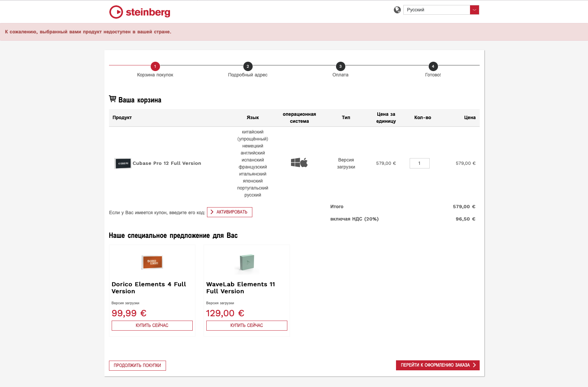Image resolution: width=588 pixels, height=387 pixels.
Task: Open the Cubase Pro 12 product thumbnail
Action: (x=123, y=163)
